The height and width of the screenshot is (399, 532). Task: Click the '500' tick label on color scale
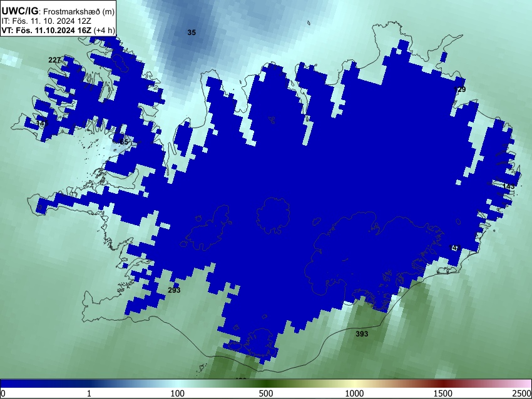266,393
